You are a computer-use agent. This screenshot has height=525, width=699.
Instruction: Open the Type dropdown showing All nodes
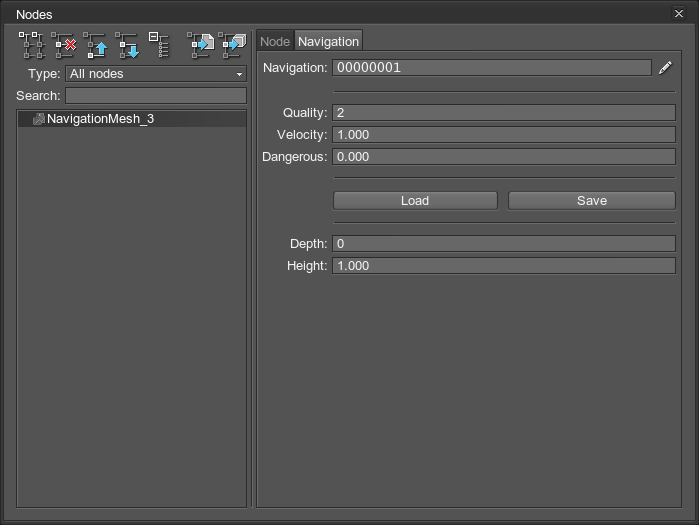(156, 74)
